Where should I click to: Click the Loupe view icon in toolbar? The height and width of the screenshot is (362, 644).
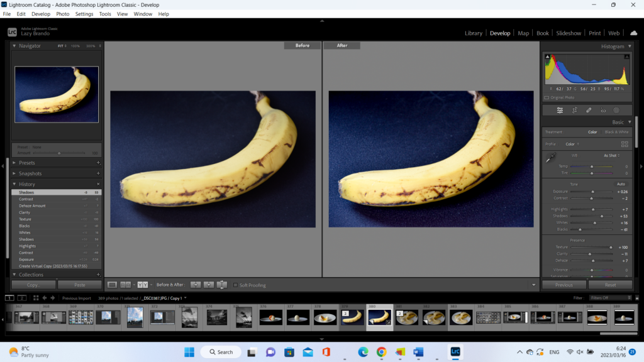coord(113,285)
